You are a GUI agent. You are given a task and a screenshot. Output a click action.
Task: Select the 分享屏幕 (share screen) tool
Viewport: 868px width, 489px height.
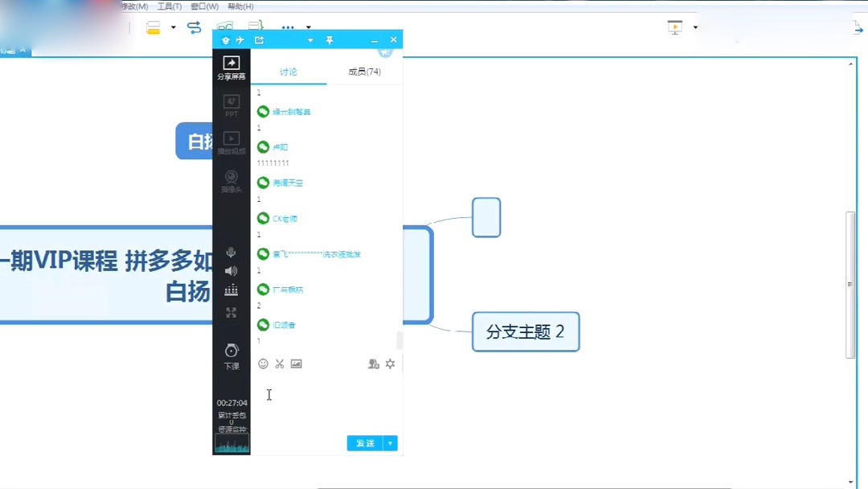[x=231, y=64]
